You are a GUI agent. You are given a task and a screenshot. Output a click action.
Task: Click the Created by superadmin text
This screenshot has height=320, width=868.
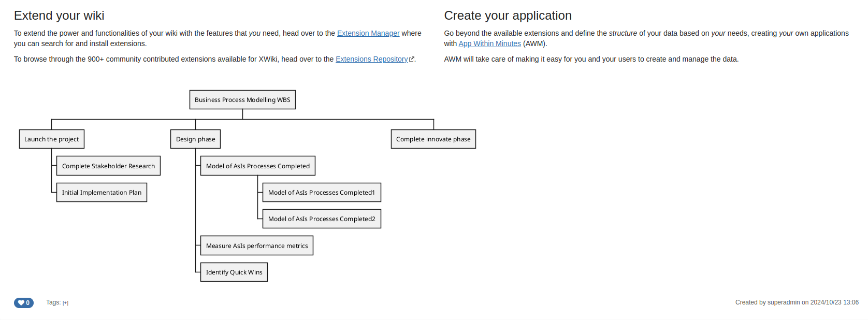(x=797, y=302)
